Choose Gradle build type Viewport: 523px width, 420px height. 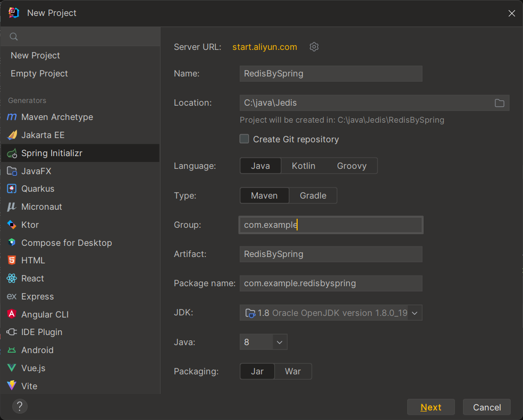coord(313,195)
